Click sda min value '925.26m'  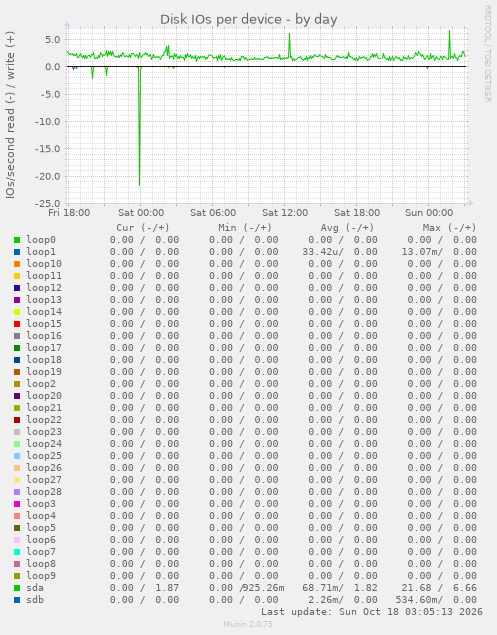tap(264, 588)
